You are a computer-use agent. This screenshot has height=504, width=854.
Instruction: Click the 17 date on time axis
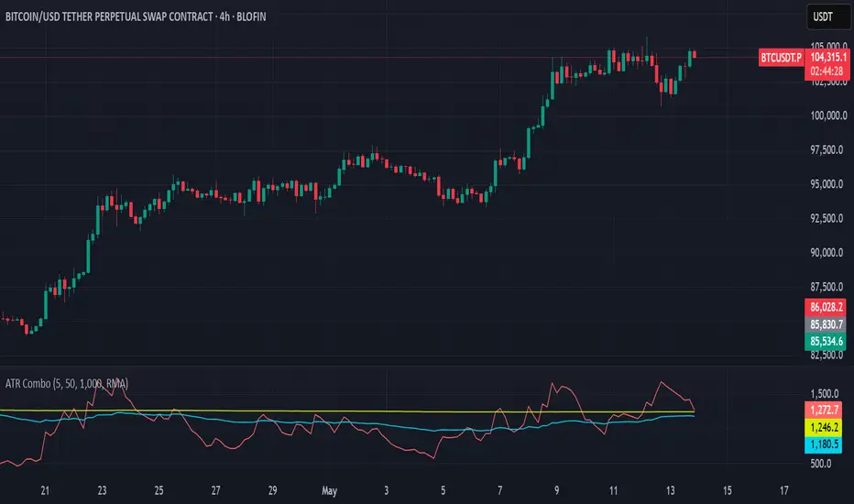783,491
